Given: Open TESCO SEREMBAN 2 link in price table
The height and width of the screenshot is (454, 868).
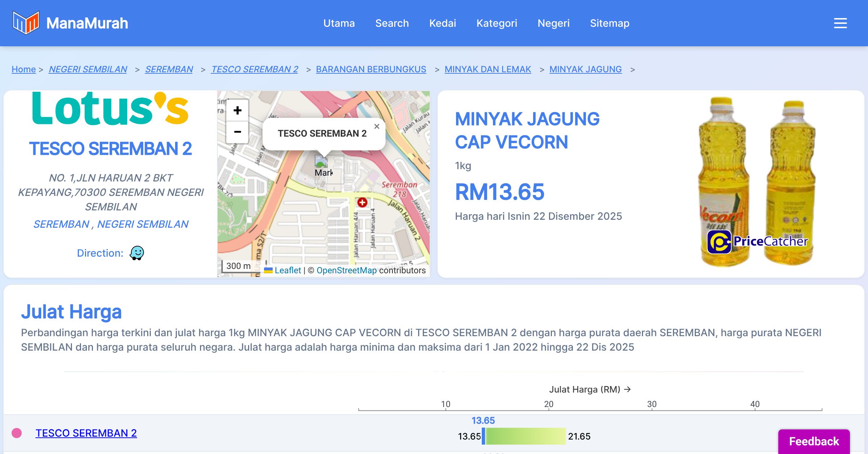Looking at the screenshot, I should pos(86,433).
